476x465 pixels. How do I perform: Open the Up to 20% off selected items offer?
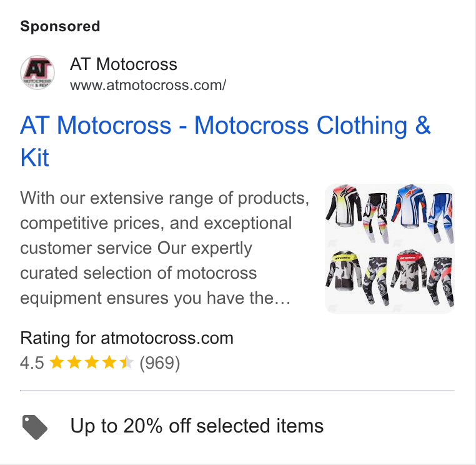pyautogui.click(x=197, y=426)
